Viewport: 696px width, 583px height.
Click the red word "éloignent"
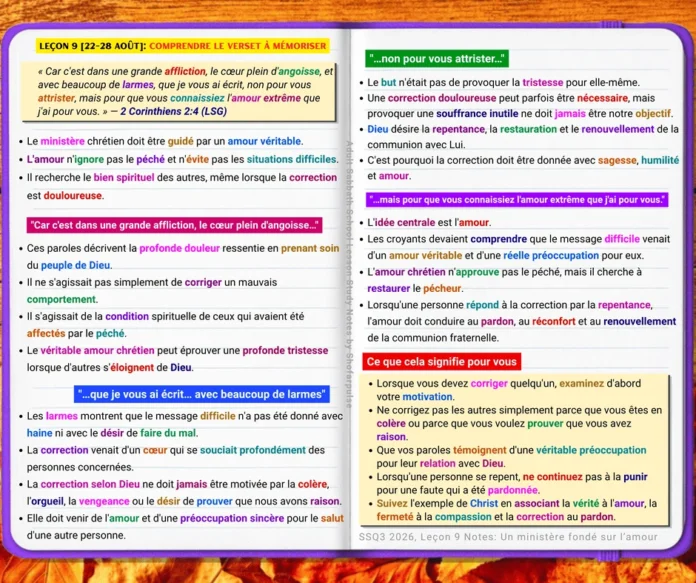pyautogui.click(x=132, y=368)
